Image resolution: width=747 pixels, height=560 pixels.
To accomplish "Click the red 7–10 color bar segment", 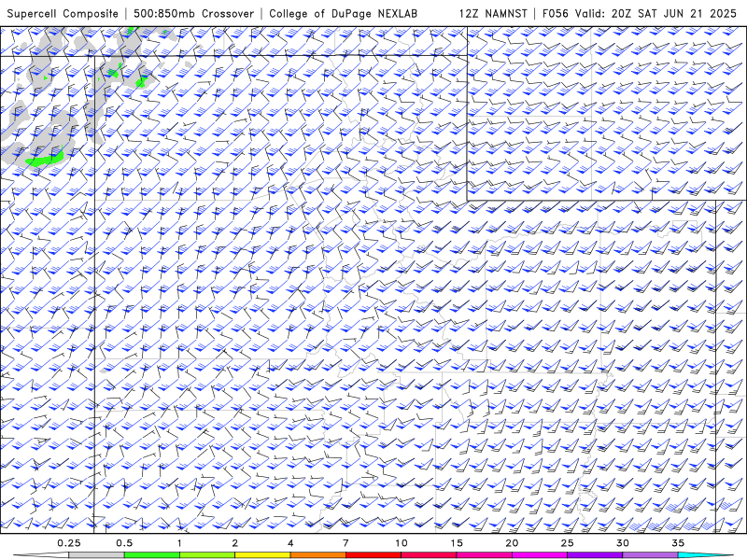I will coord(373,555).
